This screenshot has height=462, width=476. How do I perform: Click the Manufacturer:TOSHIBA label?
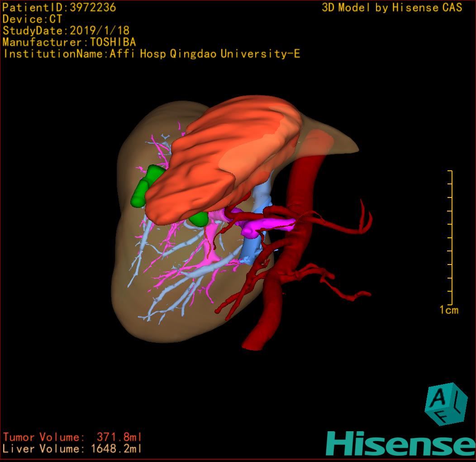[69, 42]
